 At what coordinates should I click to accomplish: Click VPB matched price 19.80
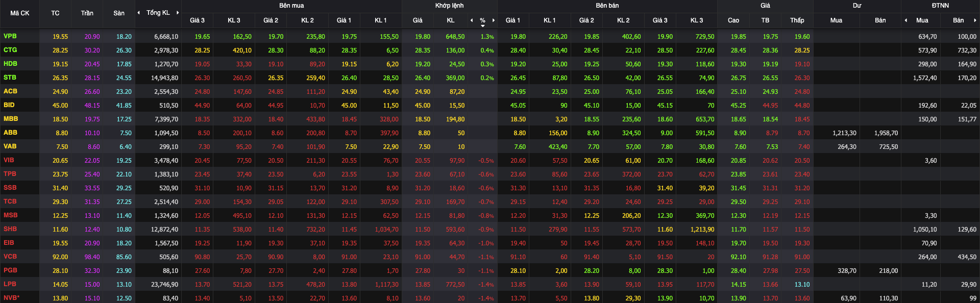click(x=423, y=37)
